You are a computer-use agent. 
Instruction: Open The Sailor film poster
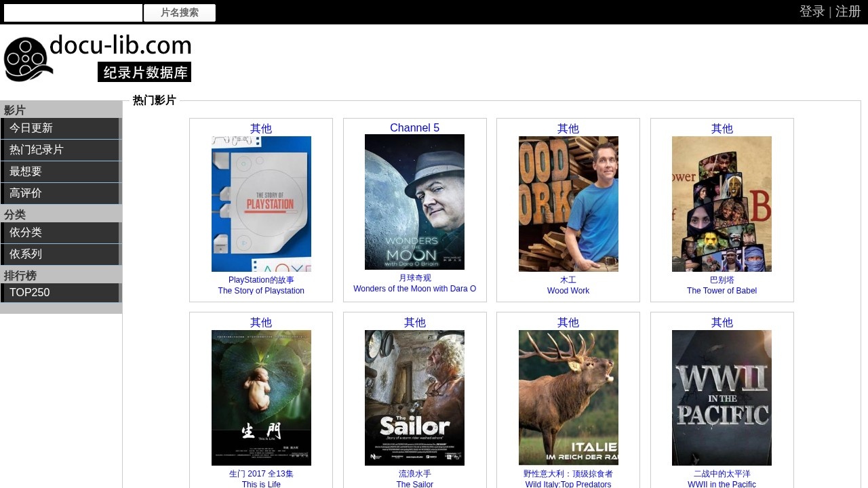(x=414, y=398)
